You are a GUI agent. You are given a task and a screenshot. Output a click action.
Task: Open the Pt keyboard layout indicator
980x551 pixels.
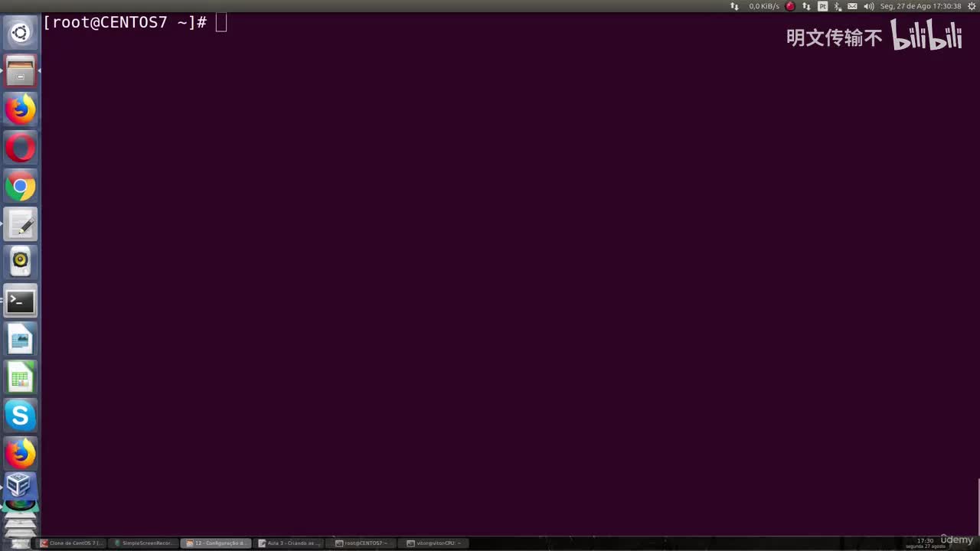(x=823, y=6)
